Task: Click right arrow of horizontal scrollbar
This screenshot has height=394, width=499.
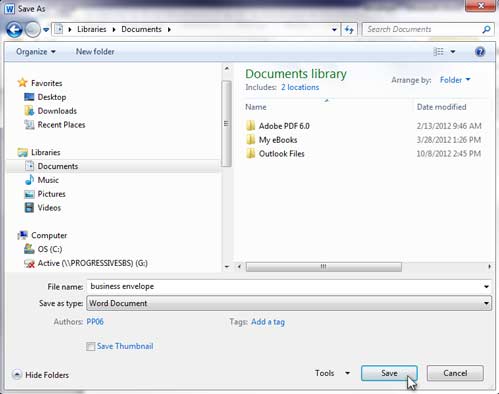Action: click(x=489, y=267)
